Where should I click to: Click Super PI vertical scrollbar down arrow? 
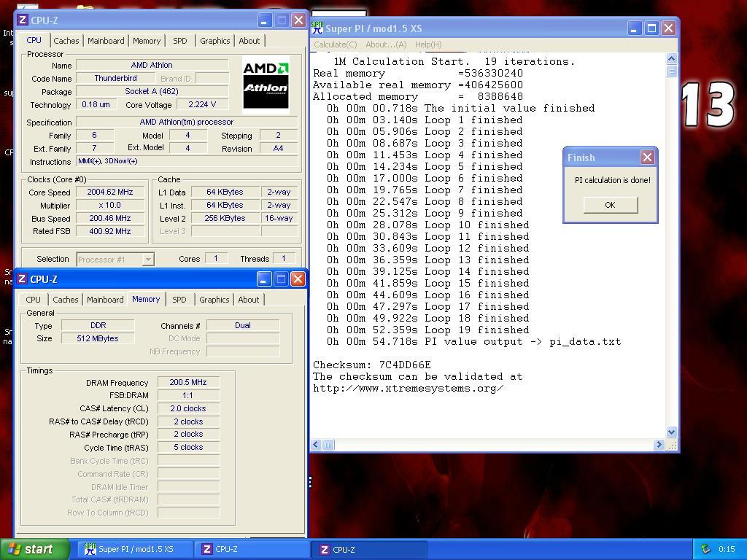point(672,432)
